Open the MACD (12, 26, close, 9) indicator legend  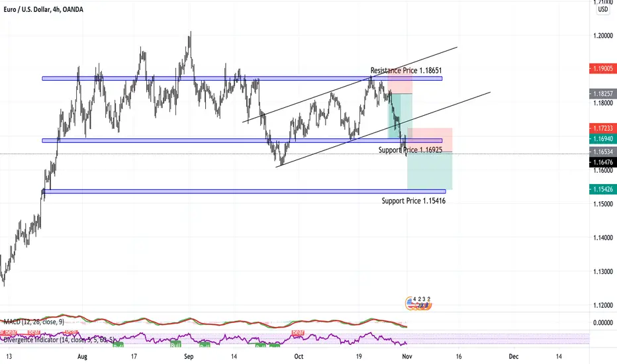[34, 322]
